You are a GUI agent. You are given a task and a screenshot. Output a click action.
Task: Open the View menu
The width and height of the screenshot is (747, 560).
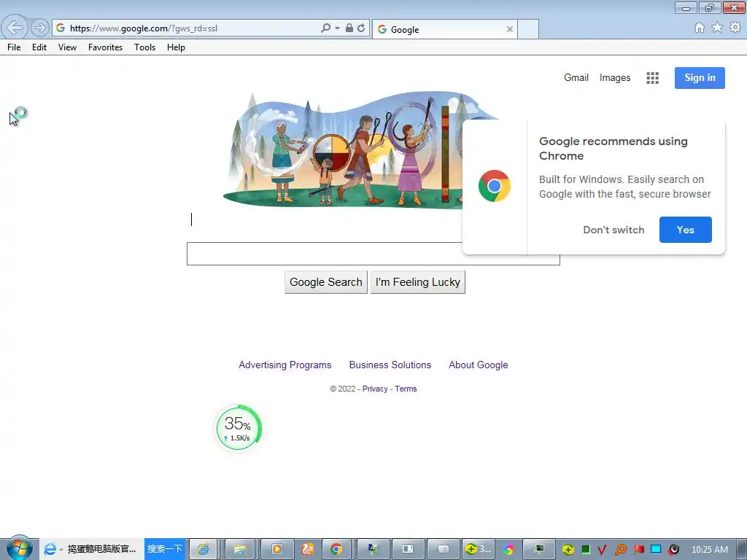click(67, 47)
